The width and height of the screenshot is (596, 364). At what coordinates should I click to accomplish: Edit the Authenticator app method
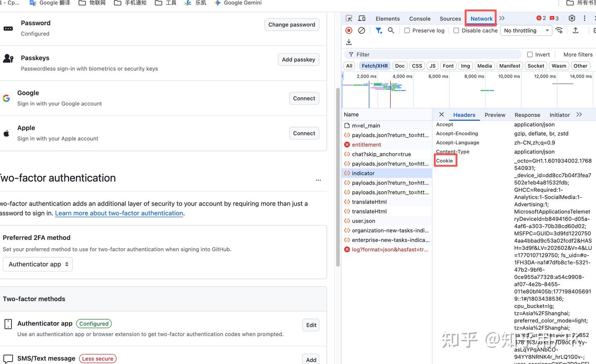pyautogui.click(x=311, y=325)
